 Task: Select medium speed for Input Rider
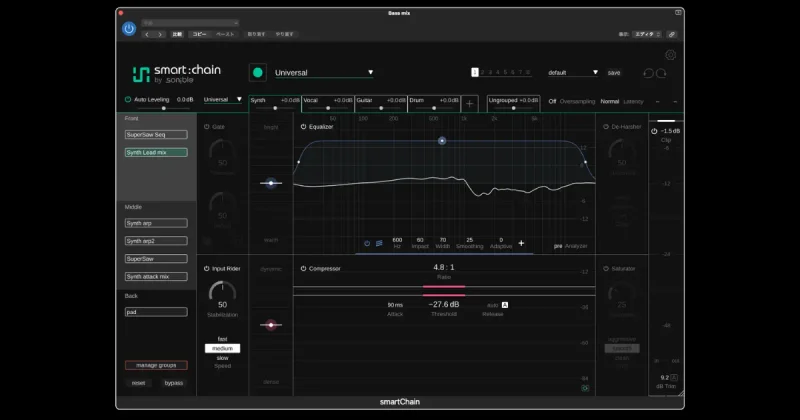pyautogui.click(x=222, y=348)
